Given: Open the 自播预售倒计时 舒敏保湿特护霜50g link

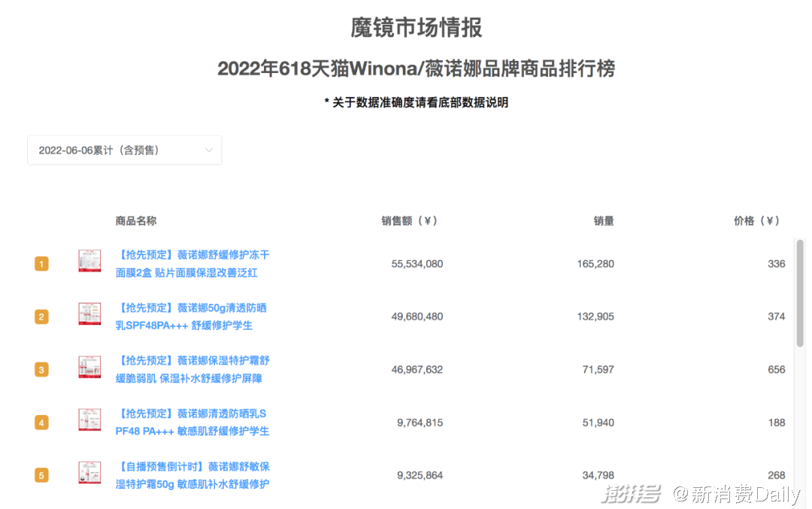Looking at the screenshot, I should (x=192, y=475).
